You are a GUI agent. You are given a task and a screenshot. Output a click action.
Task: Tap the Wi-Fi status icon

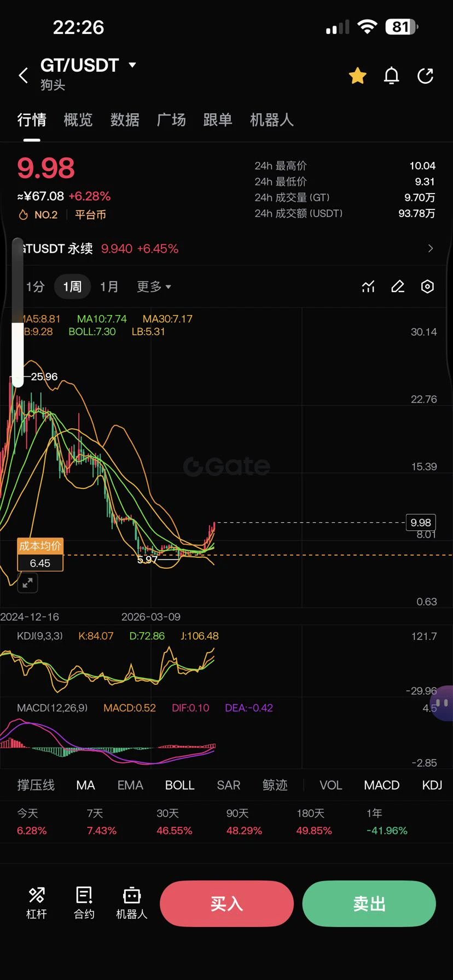tap(367, 27)
